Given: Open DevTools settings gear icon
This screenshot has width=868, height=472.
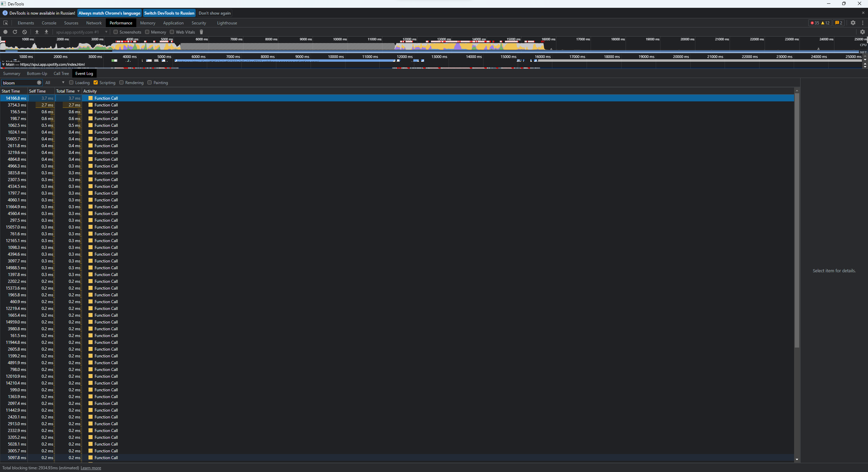Looking at the screenshot, I should (x=853, y=23).
